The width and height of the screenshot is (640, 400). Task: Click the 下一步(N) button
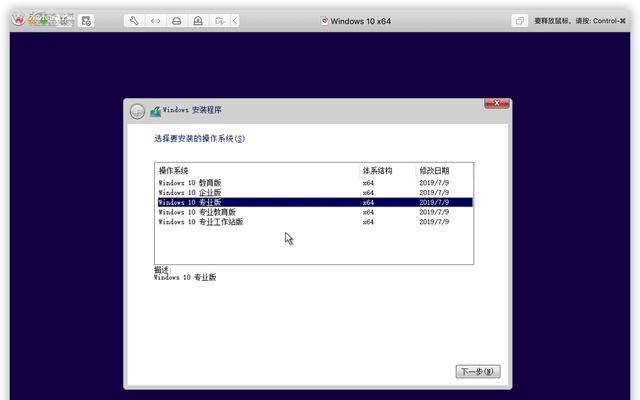(478, 371)
